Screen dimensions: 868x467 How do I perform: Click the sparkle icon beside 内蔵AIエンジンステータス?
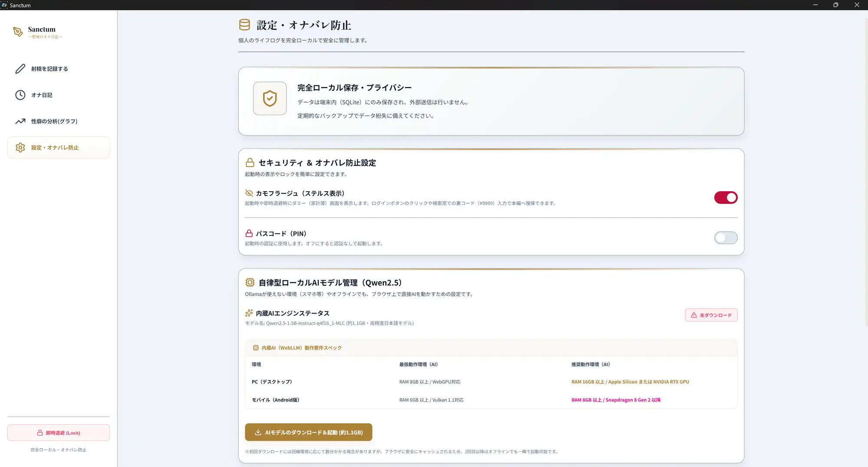(249, 313)
